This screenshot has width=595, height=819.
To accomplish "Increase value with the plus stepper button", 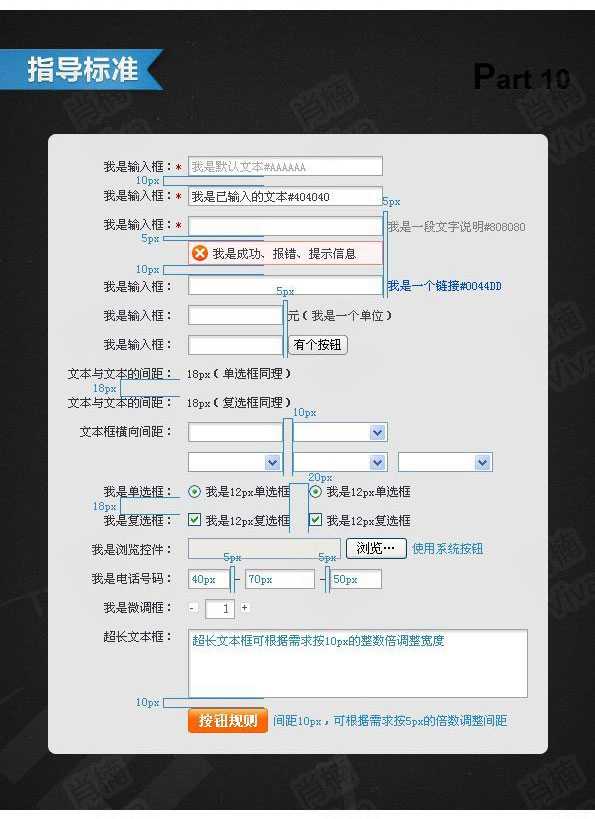I will (x=244, y=607).
